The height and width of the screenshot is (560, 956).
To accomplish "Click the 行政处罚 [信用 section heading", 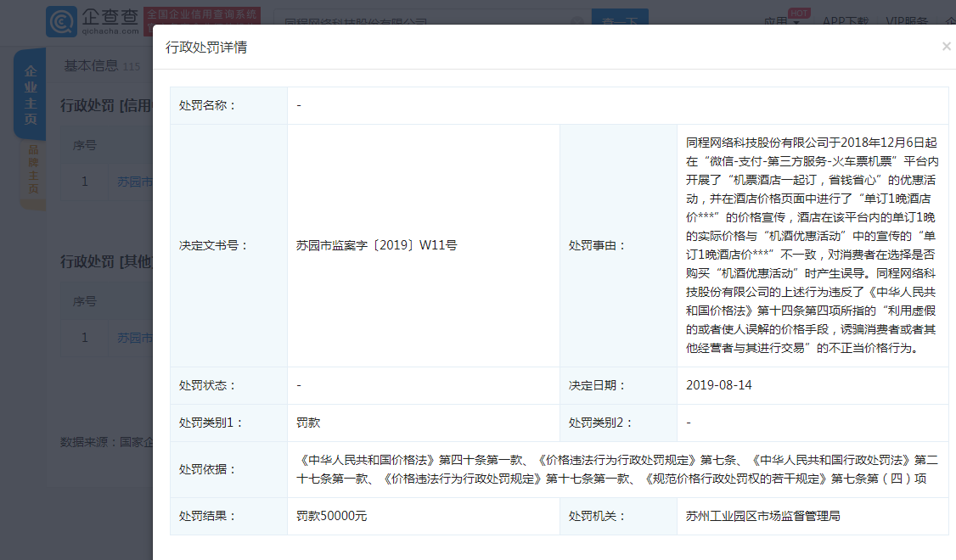I will pyautogui.click(x=106, y=105).
